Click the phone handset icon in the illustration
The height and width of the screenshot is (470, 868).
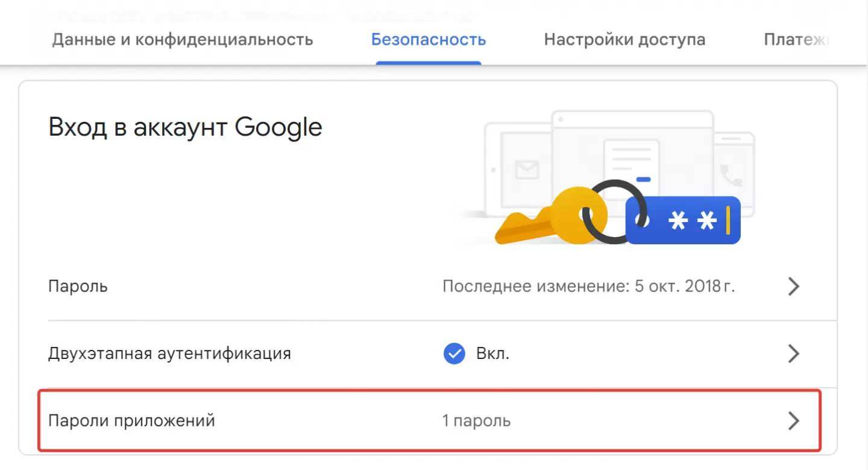[x=731, y=176]
